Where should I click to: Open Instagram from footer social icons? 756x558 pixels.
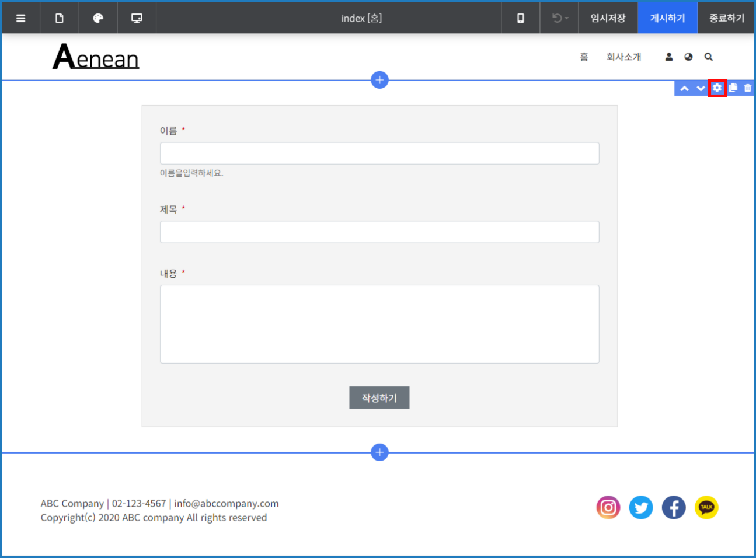608,507
